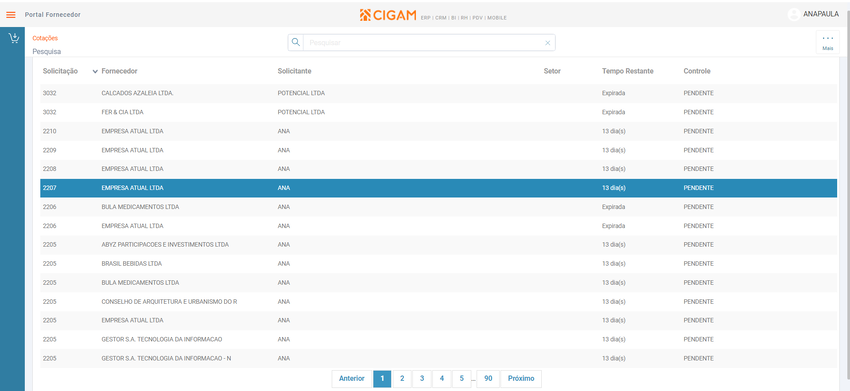Click POTENCIAL LTDA in CALCADOS AZALEIA row

pyautogui.click(x=301, y=93)
